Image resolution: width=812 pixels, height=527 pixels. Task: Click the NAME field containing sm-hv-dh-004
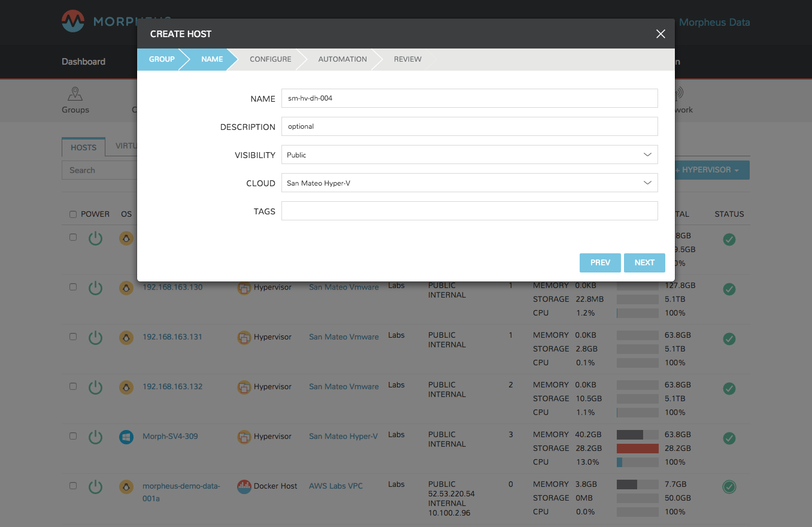(x=469, y=98)
